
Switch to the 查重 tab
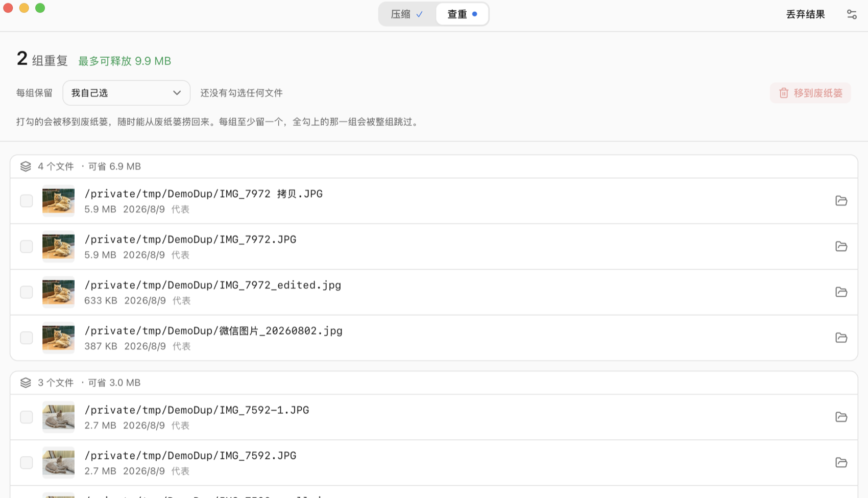(x=462, y=14)
